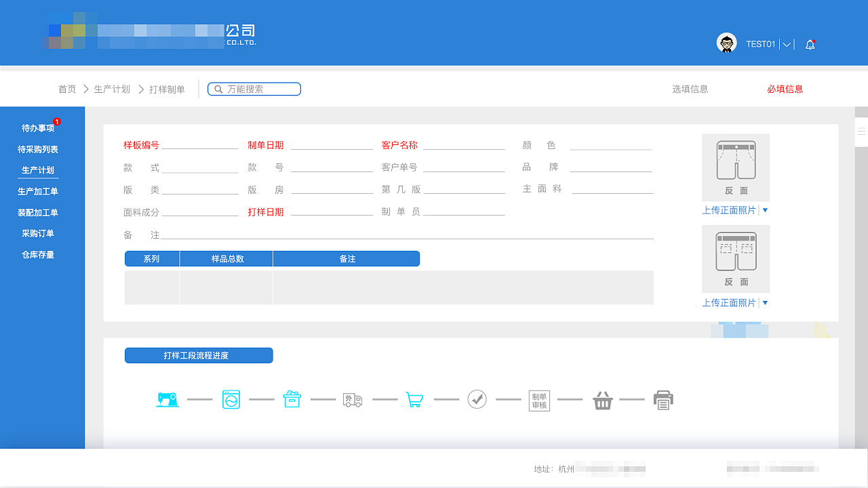Screen dimensions: 868x488
Task: Click the printer icon in workflow row
Action: point(663,400)
